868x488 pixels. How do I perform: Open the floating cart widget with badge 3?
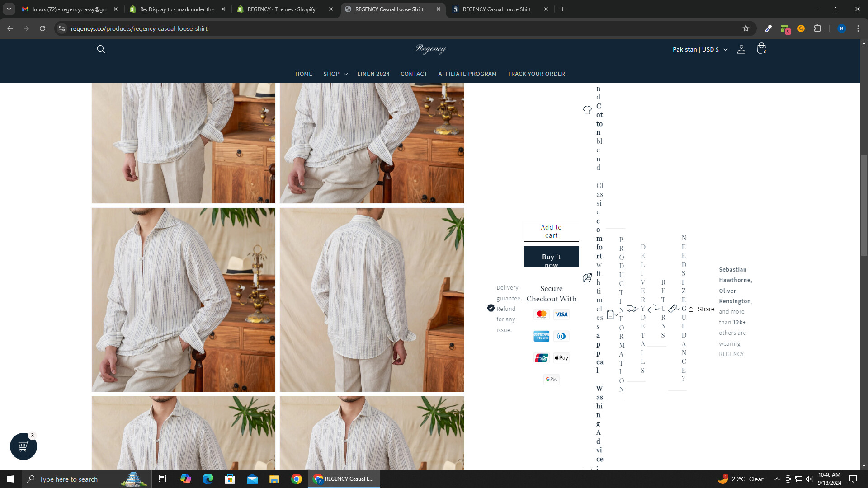click(24, 446)
